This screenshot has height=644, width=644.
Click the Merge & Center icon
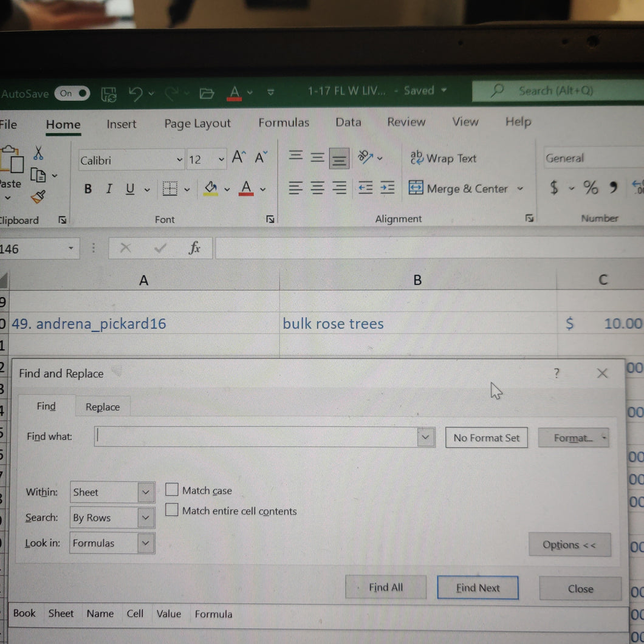416,188
